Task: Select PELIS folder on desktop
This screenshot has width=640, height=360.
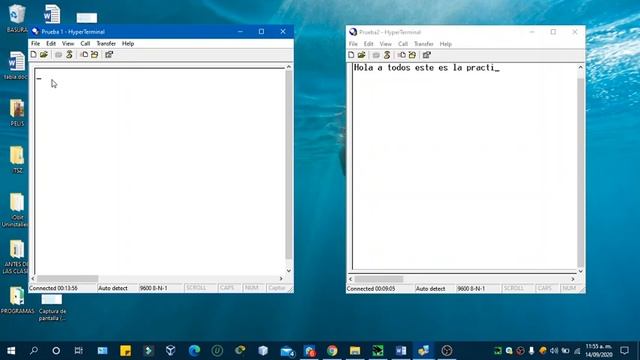Action: (x=17, y=112)
